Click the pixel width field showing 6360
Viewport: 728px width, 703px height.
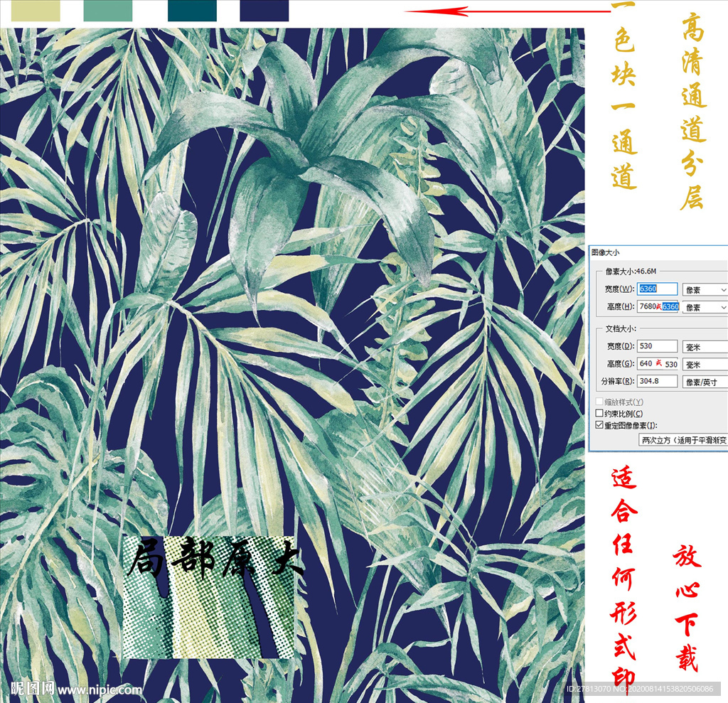tap(657, 289)
